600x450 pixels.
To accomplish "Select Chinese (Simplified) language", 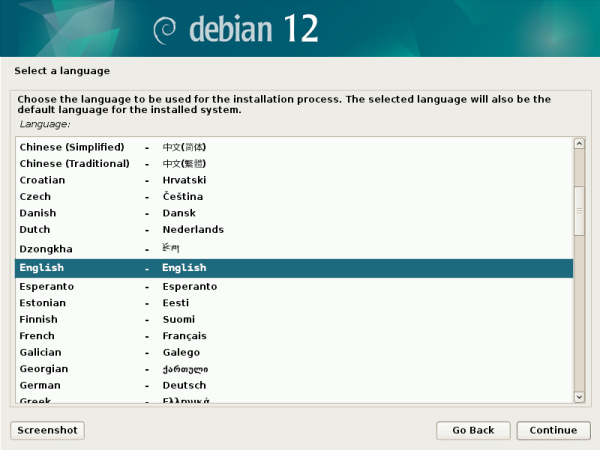I will point(294,147).
